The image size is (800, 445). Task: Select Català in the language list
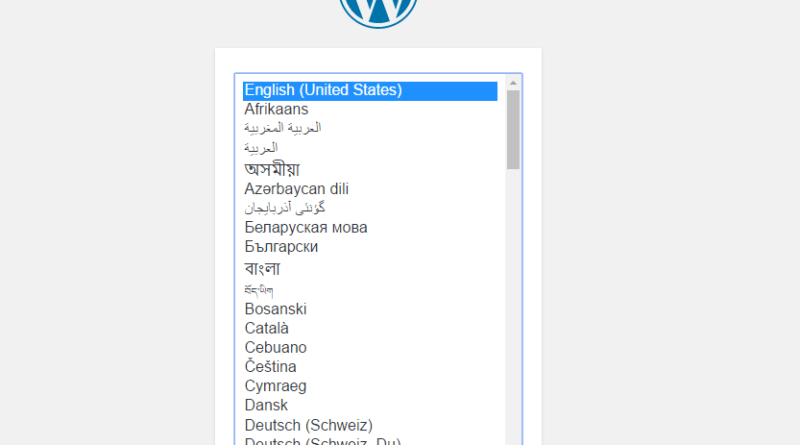265,328
